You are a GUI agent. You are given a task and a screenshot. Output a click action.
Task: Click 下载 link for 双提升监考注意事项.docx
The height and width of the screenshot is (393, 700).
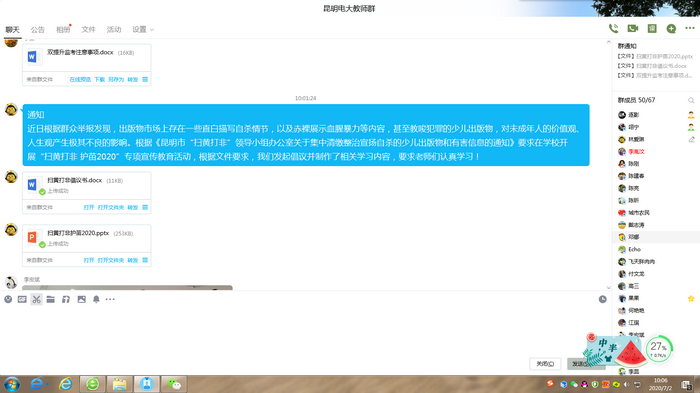point(99,79)
